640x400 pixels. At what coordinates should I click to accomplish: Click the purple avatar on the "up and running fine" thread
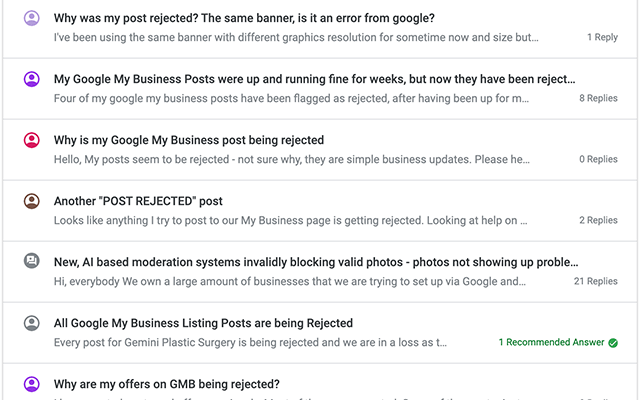[31, 79]
